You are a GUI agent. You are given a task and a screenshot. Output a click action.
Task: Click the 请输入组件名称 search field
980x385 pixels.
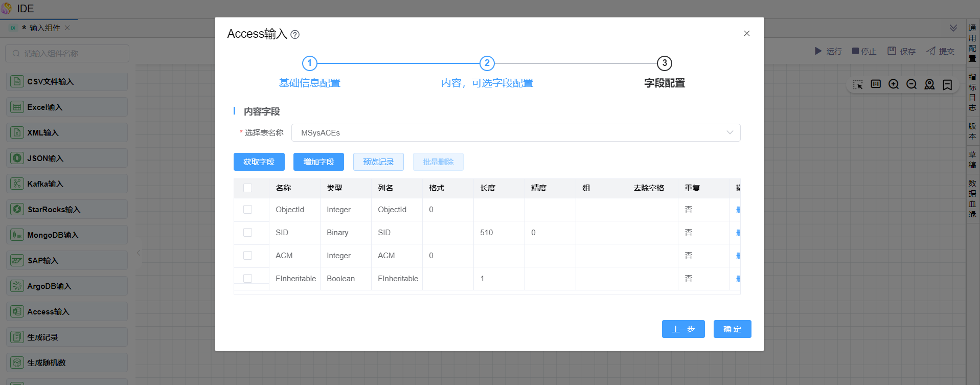click(x=67, y=54)
